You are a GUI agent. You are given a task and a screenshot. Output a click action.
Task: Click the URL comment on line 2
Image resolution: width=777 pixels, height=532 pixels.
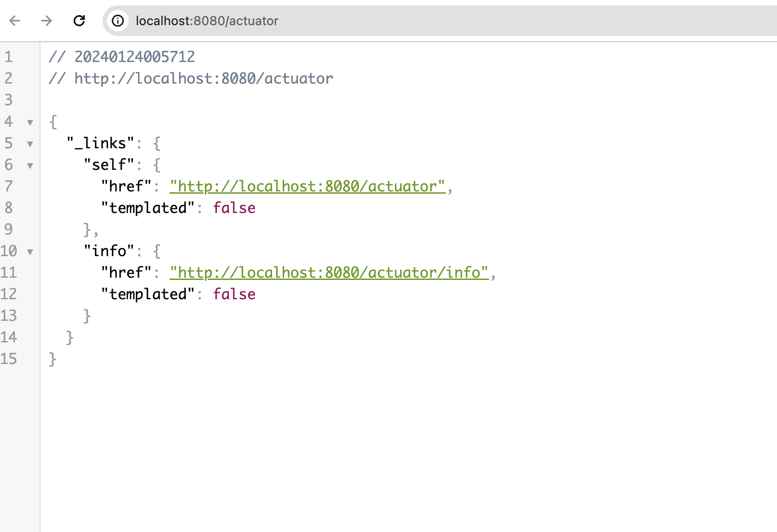203,79
